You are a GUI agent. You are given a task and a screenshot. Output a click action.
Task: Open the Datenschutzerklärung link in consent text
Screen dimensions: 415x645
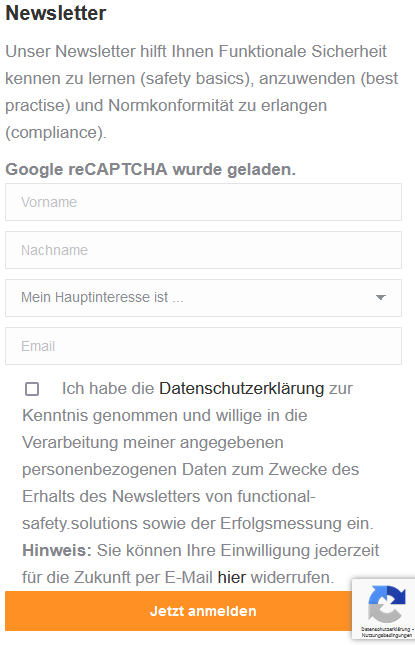click(x=241, y=389)
